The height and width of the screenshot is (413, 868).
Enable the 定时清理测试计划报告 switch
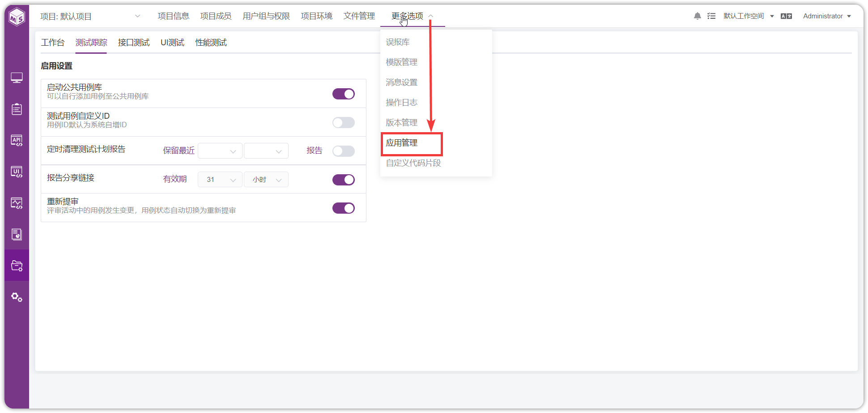[344, 151]
